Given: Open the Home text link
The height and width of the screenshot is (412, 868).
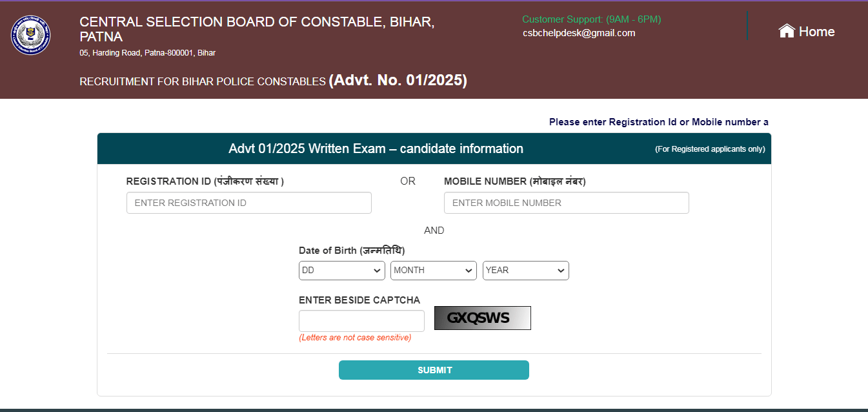Looking at the screenshot, I should click(816, 32).
